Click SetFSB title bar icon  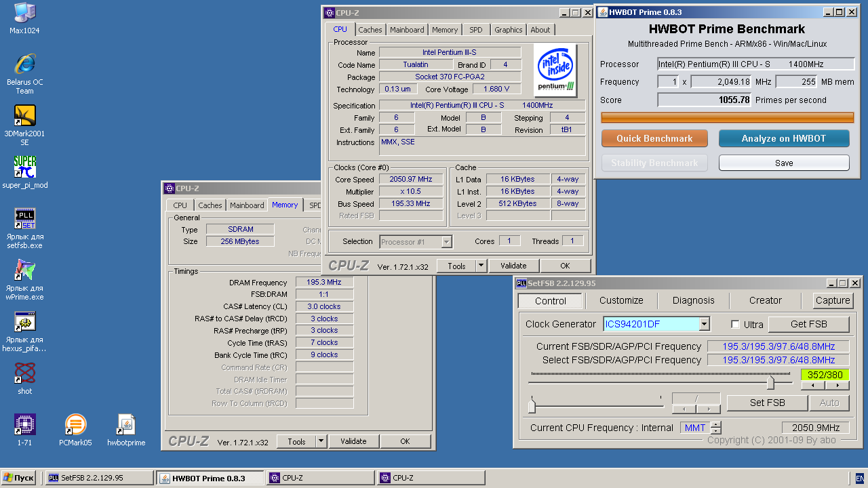(x=521, y=283)
